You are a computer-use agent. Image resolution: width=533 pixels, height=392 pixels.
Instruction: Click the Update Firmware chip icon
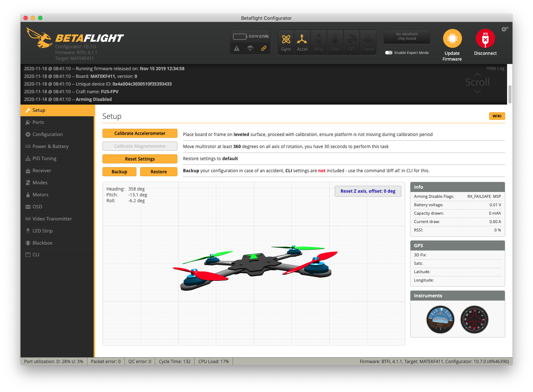pyautogui.click(x=453, y=38)
